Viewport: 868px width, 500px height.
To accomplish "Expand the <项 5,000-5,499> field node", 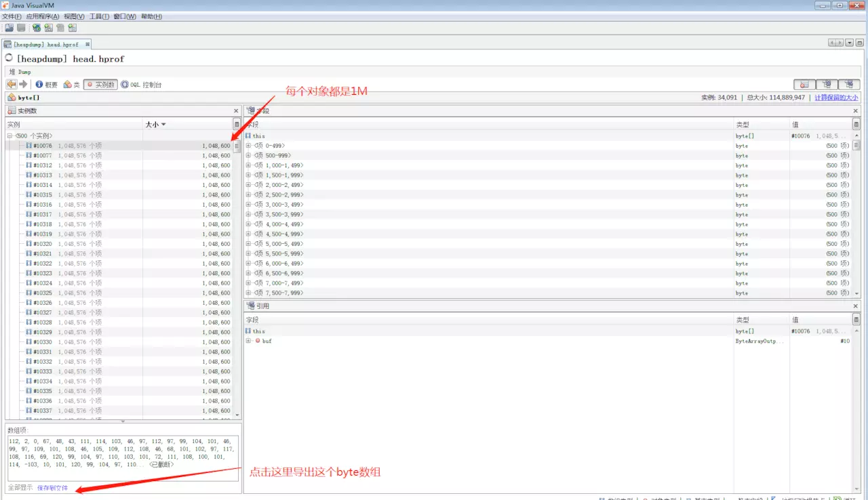I will click(248, 244).
